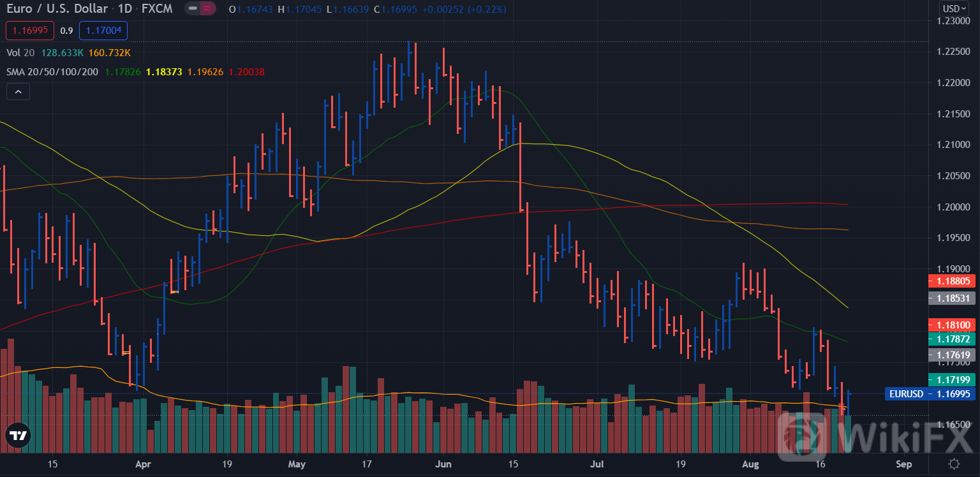Click the TradingView logo icon
Viewport: 980px width, 477px height.
point(18,436)
